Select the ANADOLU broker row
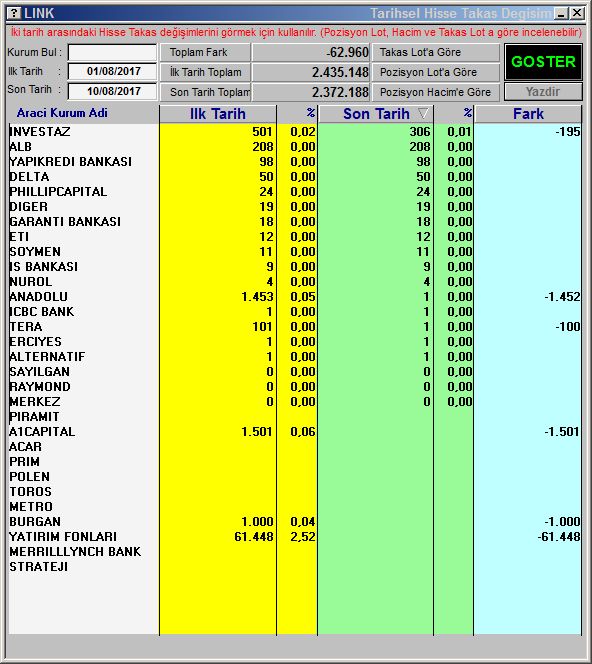 coord(295,297)
